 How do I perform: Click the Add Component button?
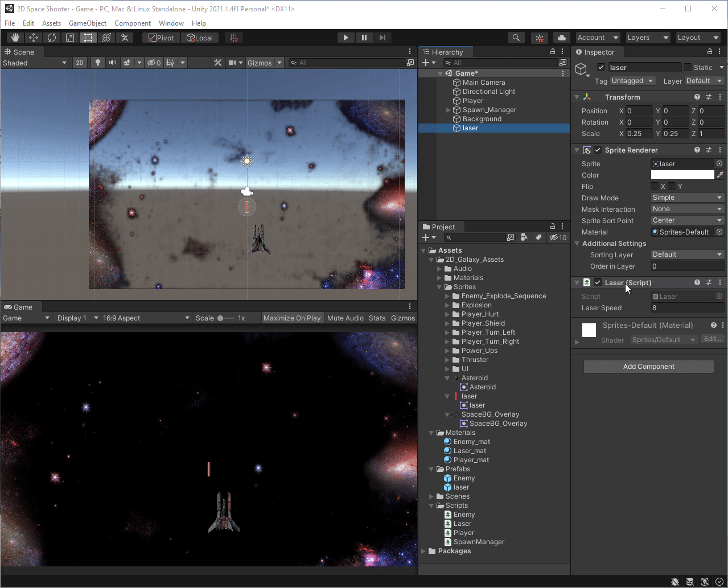tap(649, 367)
